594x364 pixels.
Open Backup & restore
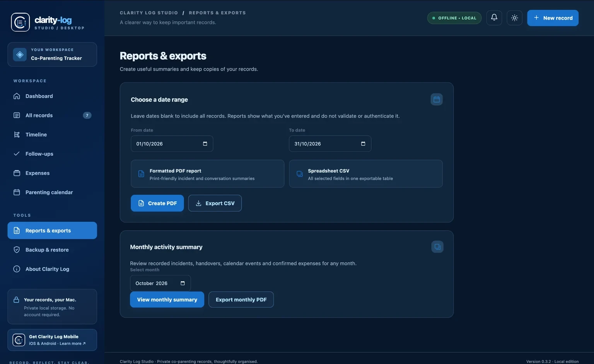(52, 250)
